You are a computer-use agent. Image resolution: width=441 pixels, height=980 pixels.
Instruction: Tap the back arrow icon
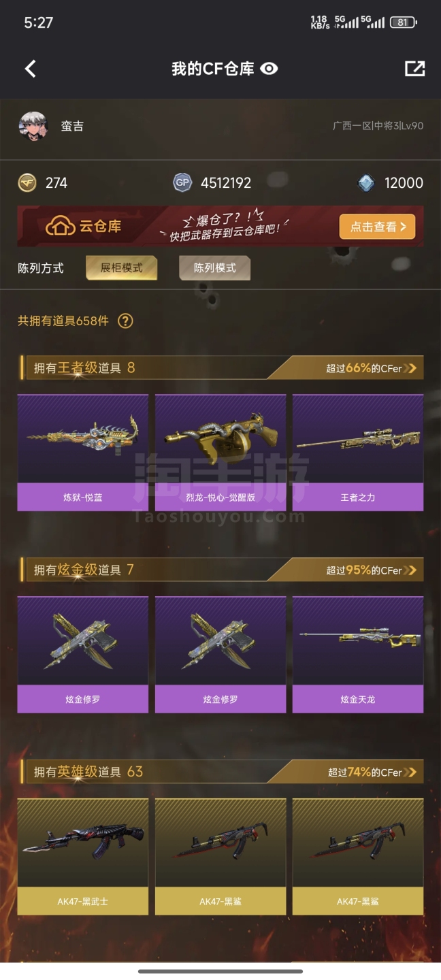pyautogui.click(x=31, y=69)
